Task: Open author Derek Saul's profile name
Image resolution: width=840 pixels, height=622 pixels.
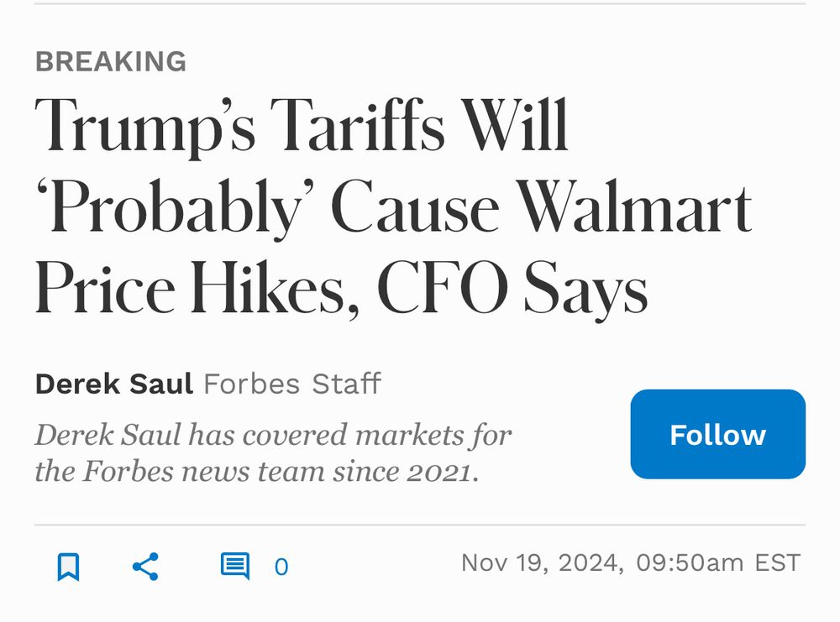Action: click(114, 384)
